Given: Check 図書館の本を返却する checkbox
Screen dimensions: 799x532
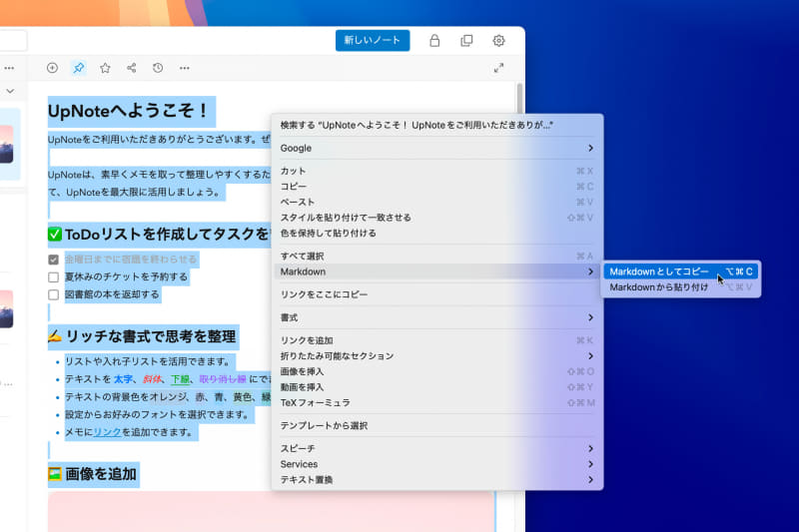Looking at the screenshot, I should pyautogui.click(x=54, y=294).
